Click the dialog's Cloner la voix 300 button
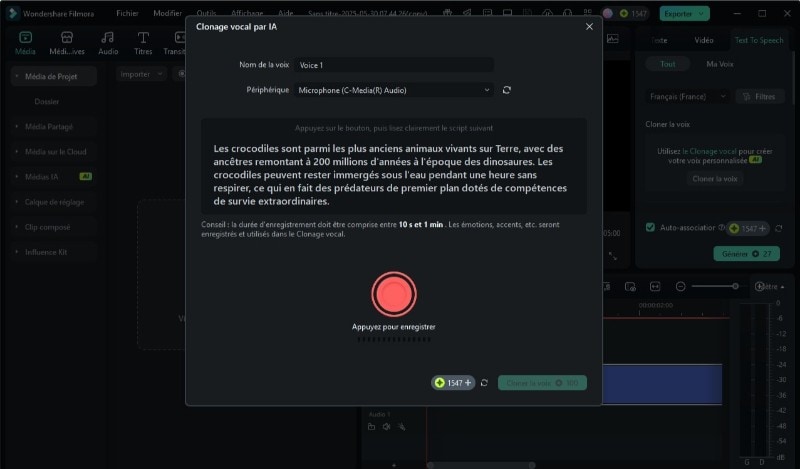 click(x=542, y=383)
